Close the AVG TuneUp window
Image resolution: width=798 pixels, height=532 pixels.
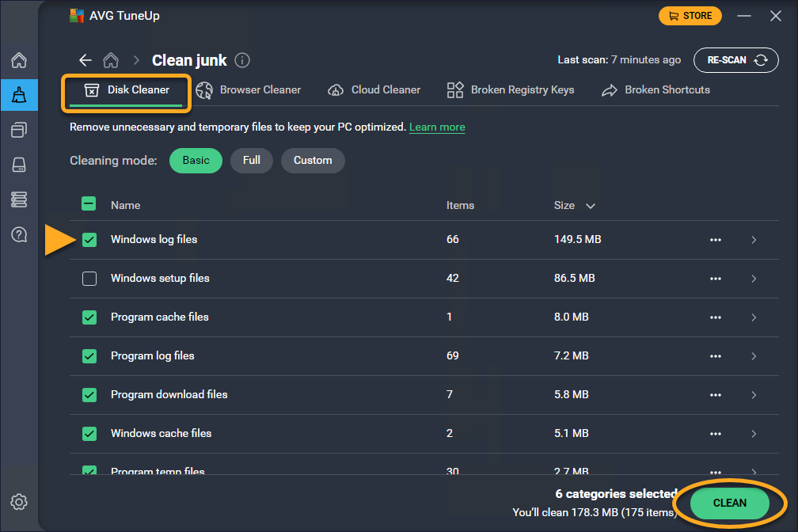776,16
